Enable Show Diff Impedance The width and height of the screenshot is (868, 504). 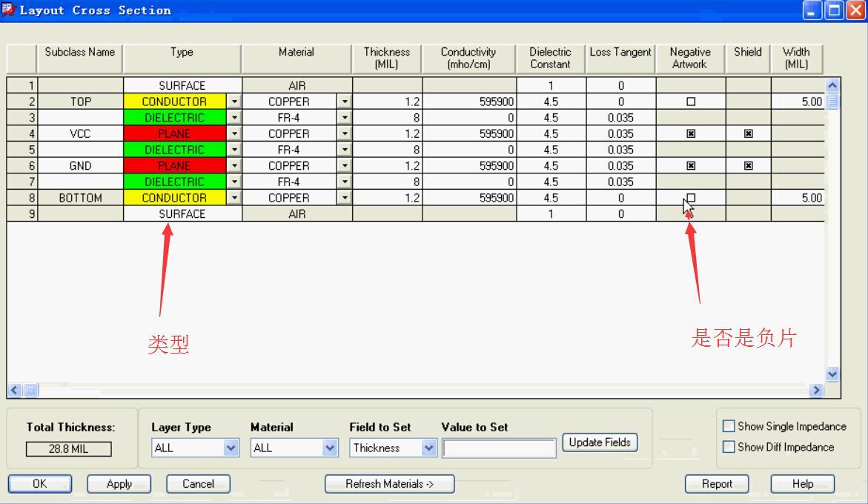pyautogui.click(x=729, y=447)
